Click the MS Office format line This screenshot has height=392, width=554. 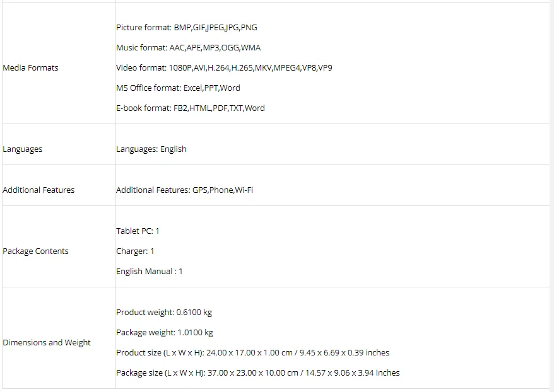[178, 88]
